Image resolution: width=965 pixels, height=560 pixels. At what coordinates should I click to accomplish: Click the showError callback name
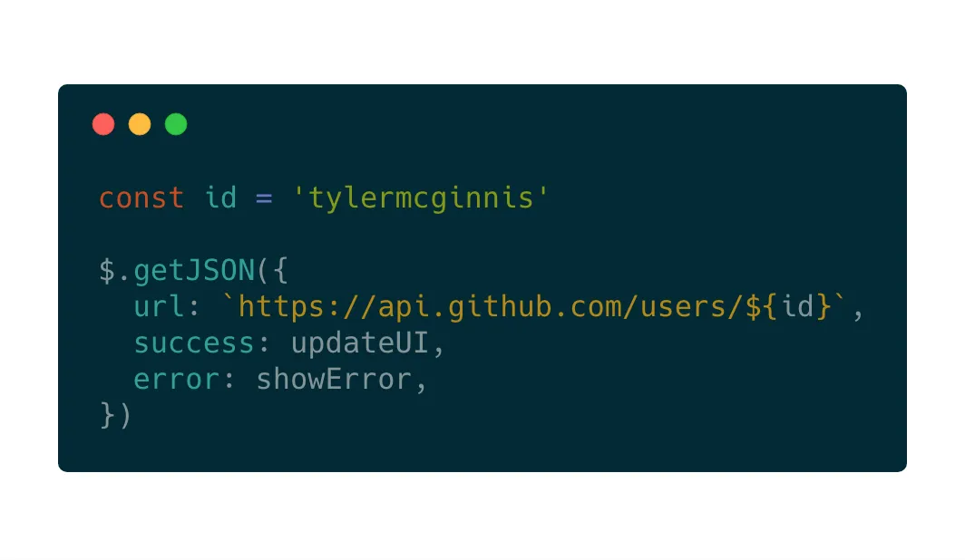click(x=334, y=380)
